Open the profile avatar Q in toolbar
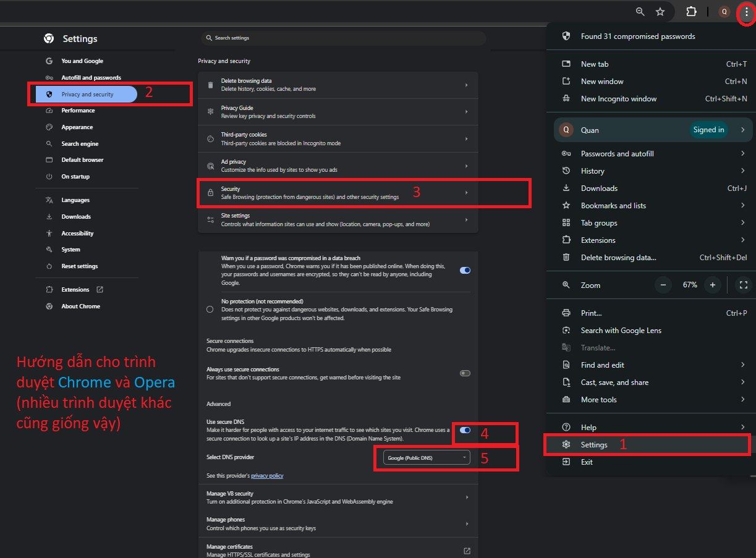Image resolution: width=756 pixels, height=558 pixels. [724, 12]
